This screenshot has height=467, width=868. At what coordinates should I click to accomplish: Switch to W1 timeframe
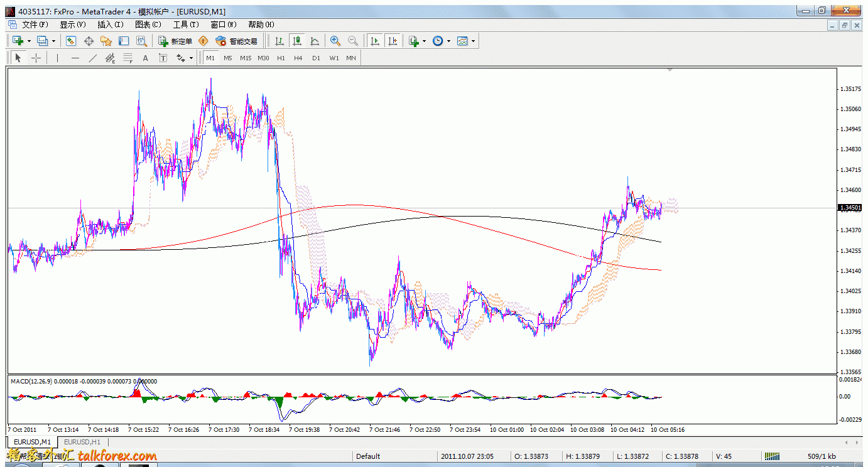click(334, 58)
